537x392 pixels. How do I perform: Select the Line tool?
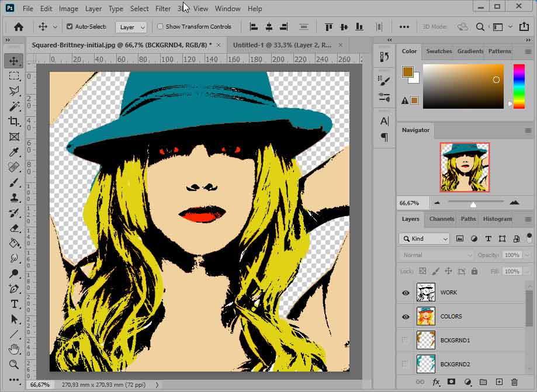pos(13,334)
